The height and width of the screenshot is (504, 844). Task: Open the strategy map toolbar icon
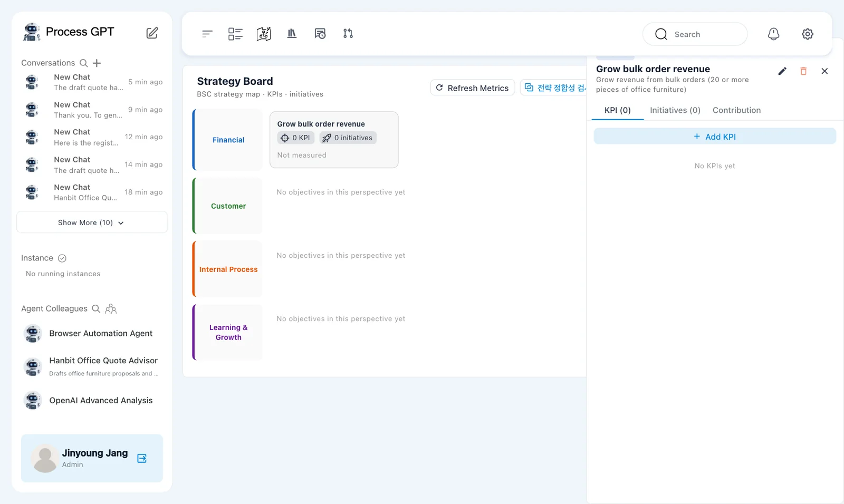[264, 34]
